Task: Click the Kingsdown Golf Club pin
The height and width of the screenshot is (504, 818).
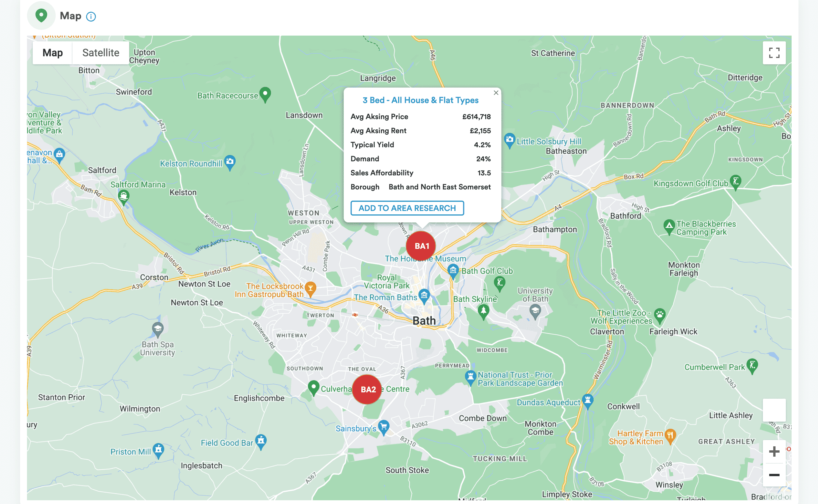Action: click(x=735, y=182)
